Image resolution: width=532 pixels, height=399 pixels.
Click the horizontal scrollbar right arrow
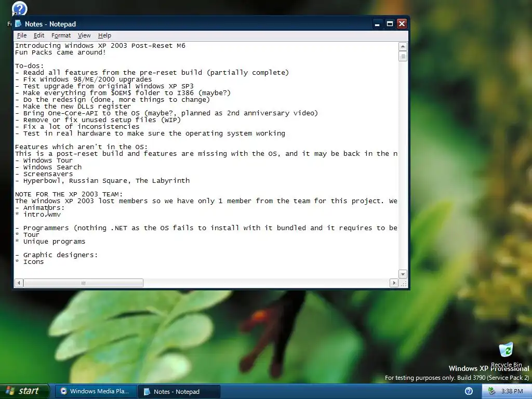point(394,283)
